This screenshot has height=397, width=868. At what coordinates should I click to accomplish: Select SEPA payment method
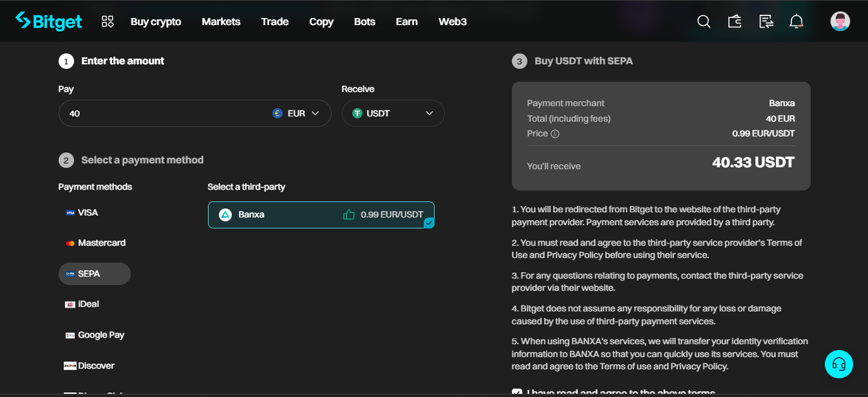tap(95, 273)
